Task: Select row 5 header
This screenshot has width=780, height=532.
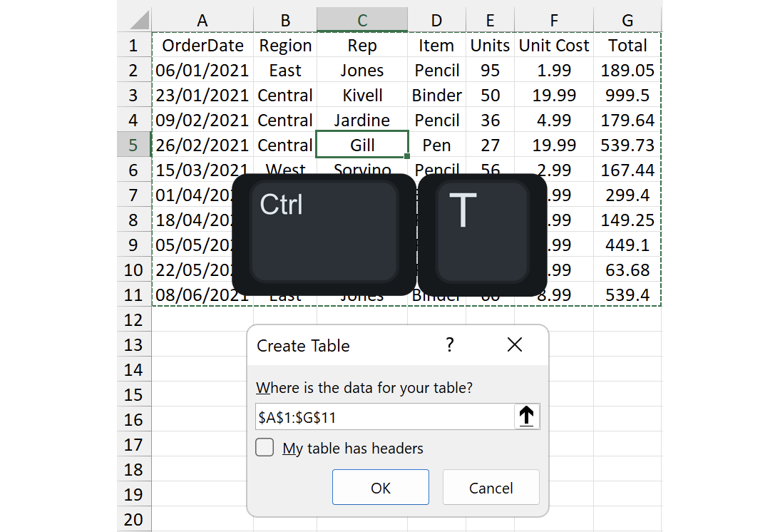Action: coord(133,145)
